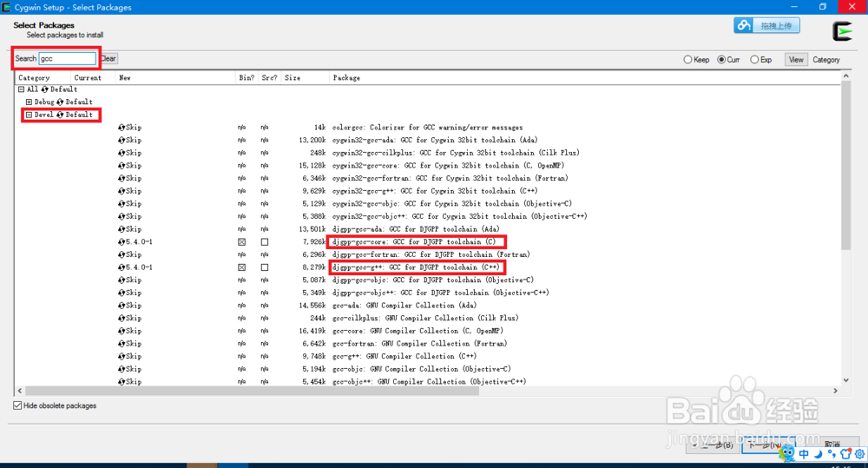The height and width of the screenshot is (468, 868).
Task: Click the Chinese input mode tray icon
Action: (804, 454)
